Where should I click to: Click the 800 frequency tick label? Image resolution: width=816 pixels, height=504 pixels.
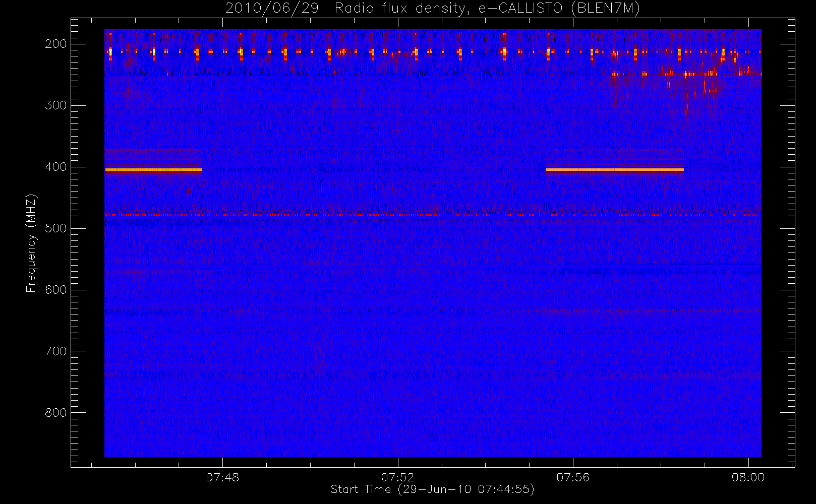point(56,413)
